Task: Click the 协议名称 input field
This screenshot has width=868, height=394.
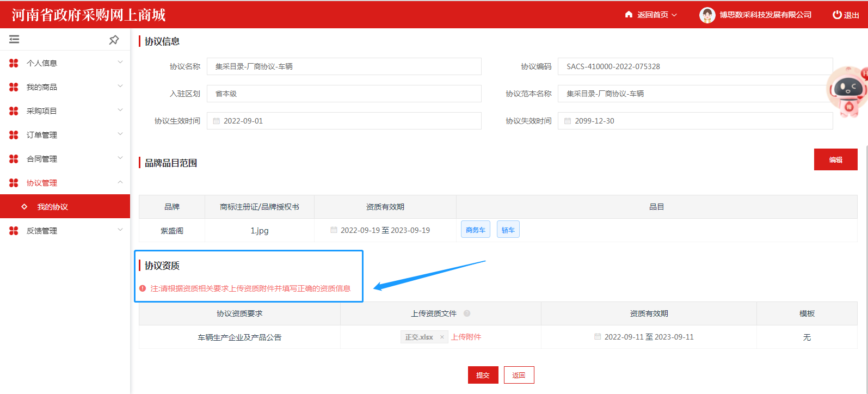Action: (x=344, y=66)
